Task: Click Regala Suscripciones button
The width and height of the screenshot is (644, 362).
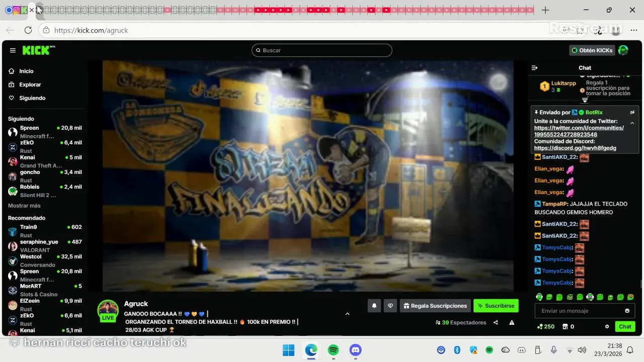Action: (x=435, y=306)
